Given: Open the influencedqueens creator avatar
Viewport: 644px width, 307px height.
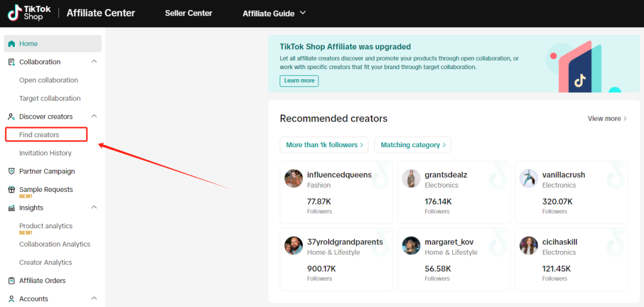Looking at the screenshot, I should click(293, 179).
